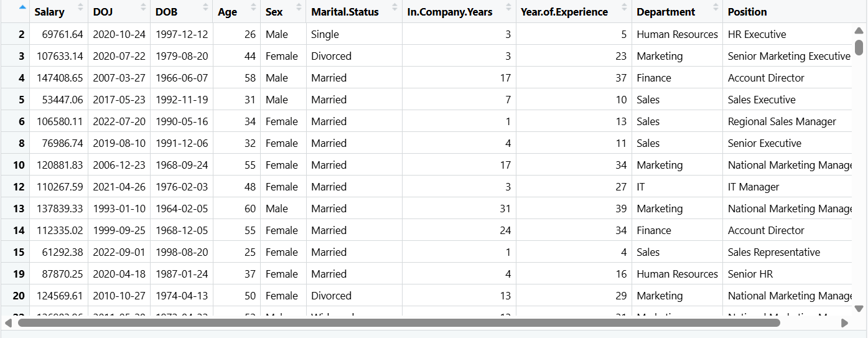
Task: Click DOJ cell 2007-03-27
Action: [119, 78]
